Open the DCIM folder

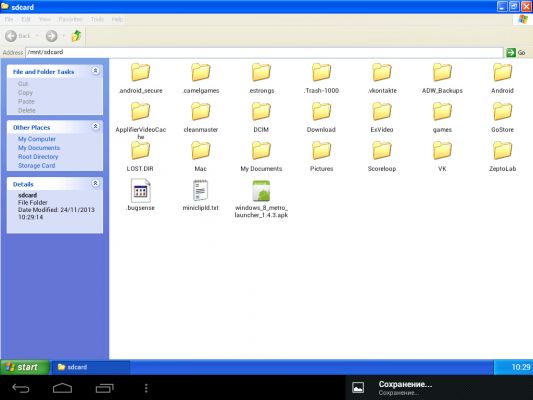coord(261,117)
